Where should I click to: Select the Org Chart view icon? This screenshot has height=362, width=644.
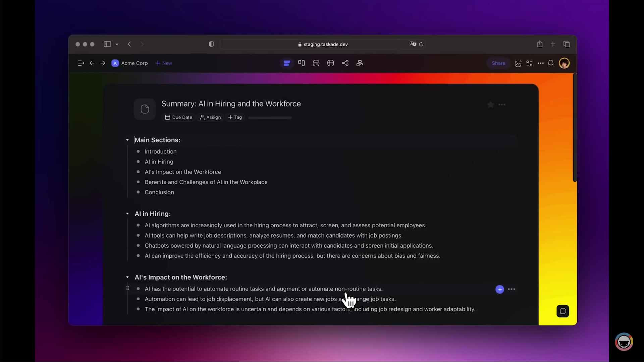click(360, 63)
